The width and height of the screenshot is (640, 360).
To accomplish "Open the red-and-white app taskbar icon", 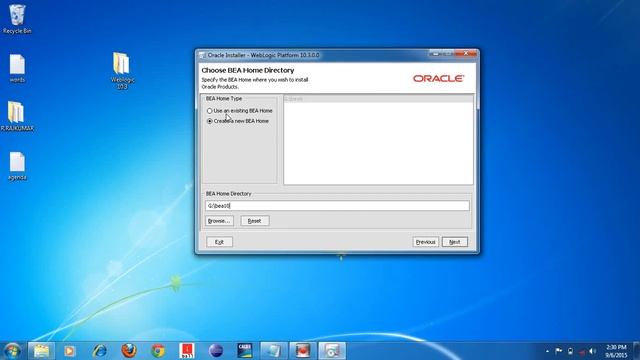I will [x=187, y=351].
